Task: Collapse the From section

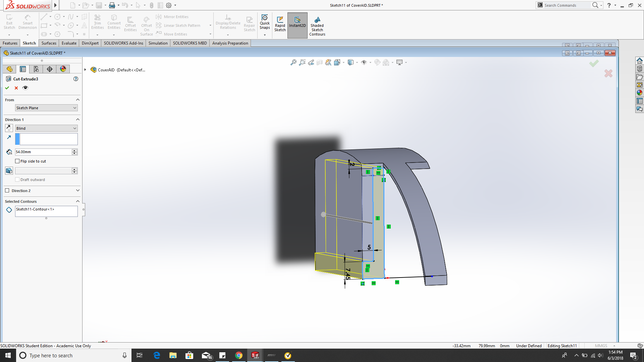Action: pyautogui.click(x=78, y=100)
